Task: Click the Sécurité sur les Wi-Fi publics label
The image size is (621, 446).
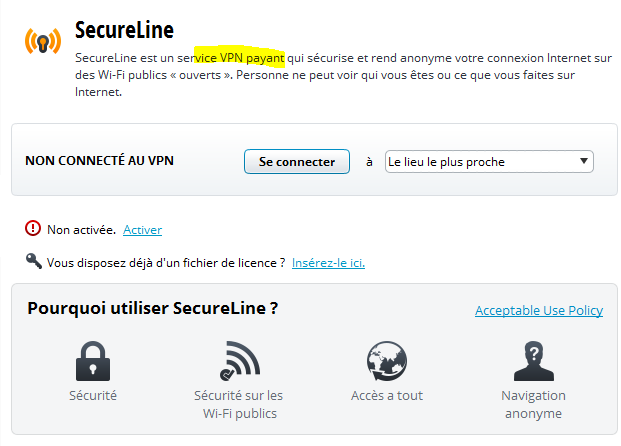Action: tap(238, 404)
